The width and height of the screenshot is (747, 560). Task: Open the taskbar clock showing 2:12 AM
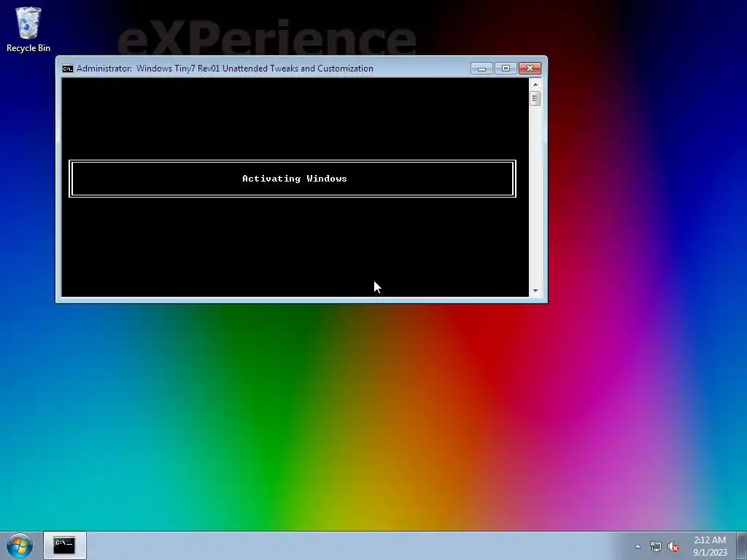(x=710, y=546)
